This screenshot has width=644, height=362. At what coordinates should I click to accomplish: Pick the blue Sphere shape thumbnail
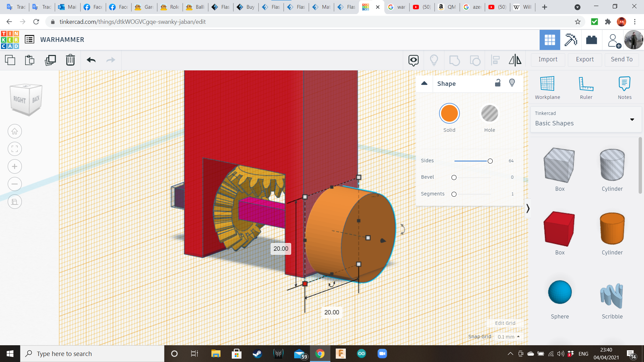[559, 292]
